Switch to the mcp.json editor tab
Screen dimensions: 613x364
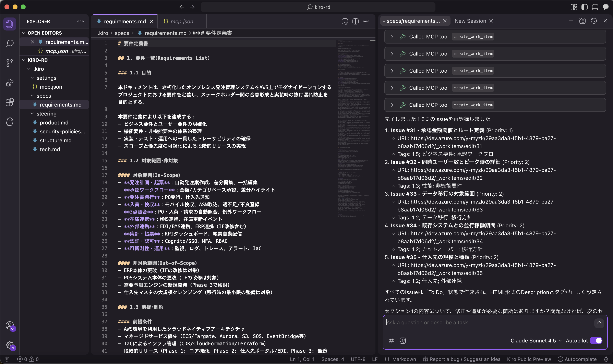[182, 21]
